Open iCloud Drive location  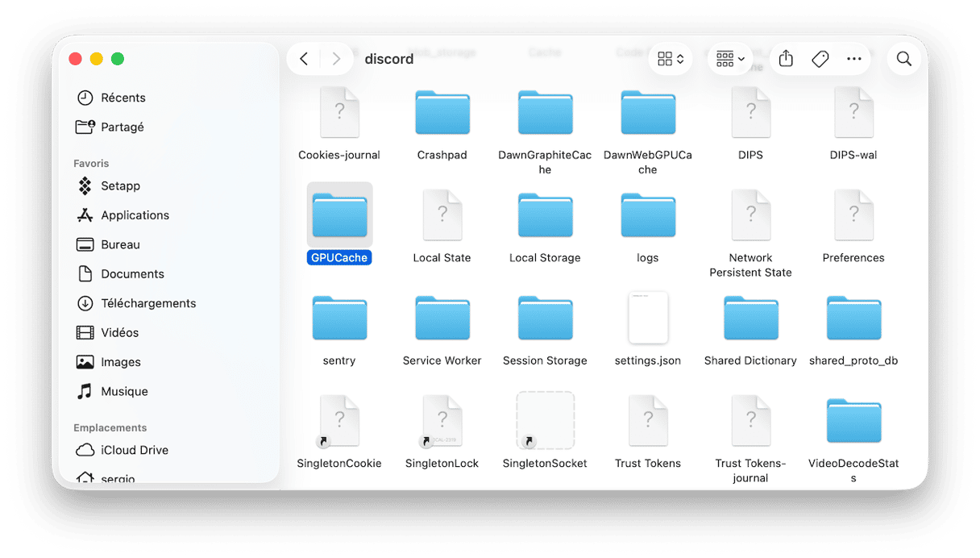point(134,450)
